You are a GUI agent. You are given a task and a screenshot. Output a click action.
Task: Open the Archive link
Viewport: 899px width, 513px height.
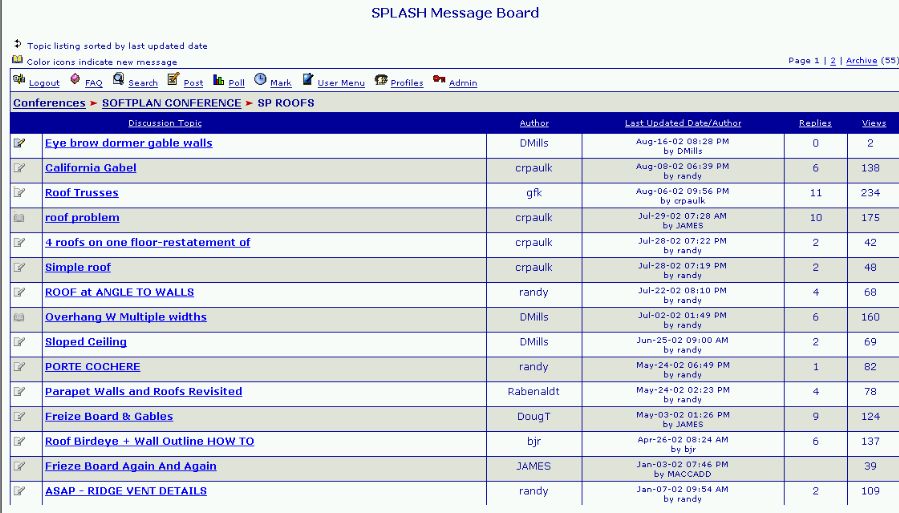pyautogui.click(x=861, y=61)
